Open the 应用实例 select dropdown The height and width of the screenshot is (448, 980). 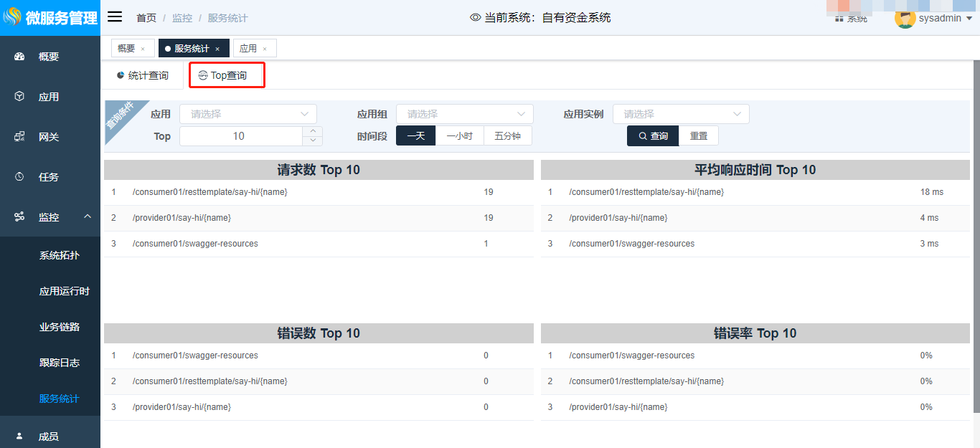pyautogui.click(x=680, y=114)
